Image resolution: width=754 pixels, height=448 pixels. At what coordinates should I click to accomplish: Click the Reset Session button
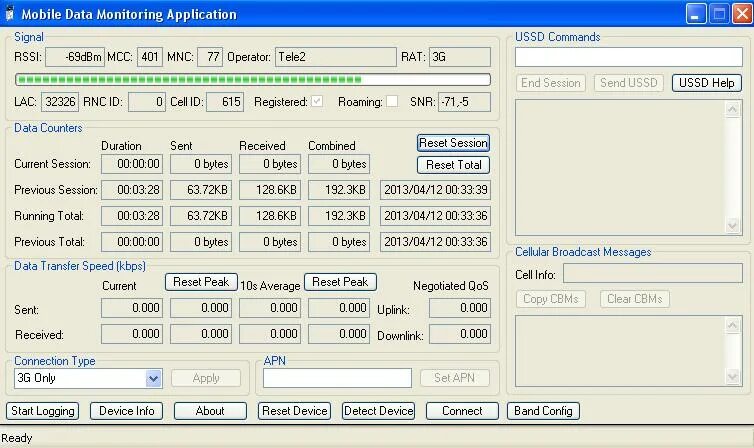pyautogui.click(x=453, y=143)
